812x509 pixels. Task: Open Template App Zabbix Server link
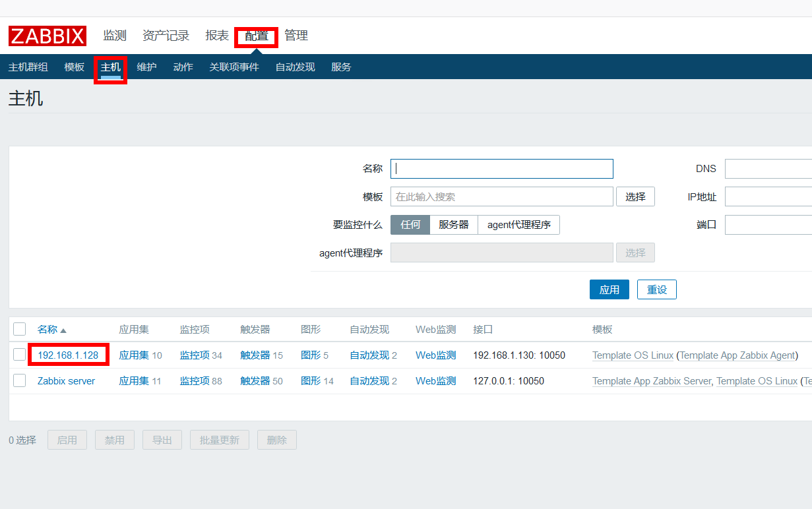pos(652,381)
